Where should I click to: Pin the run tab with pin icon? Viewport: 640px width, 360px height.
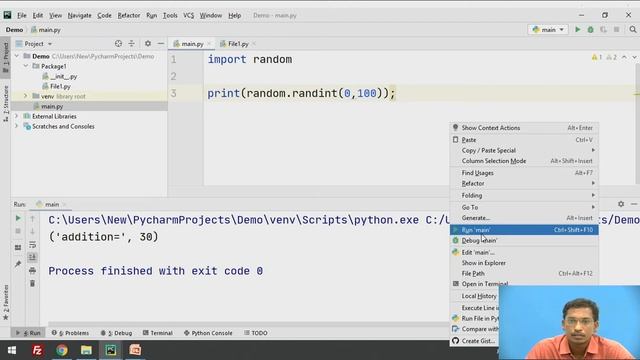pos(18,264)
